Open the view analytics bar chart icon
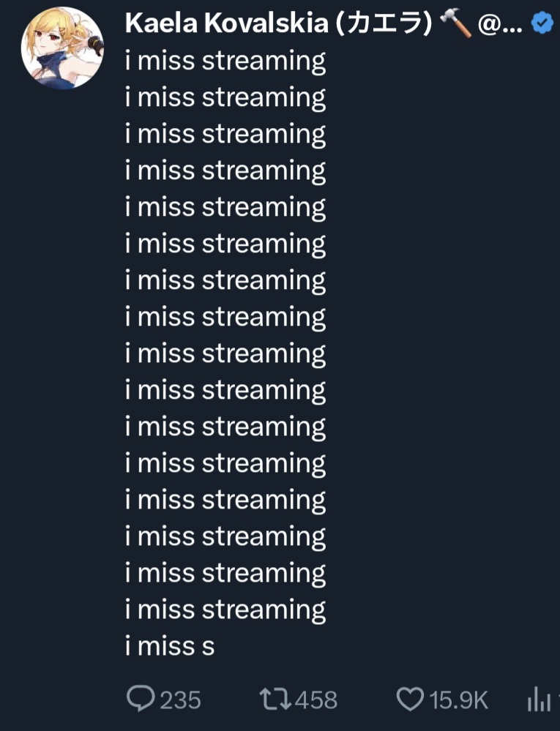The width and height of the screenshot is (560, 731). [539, 701]
